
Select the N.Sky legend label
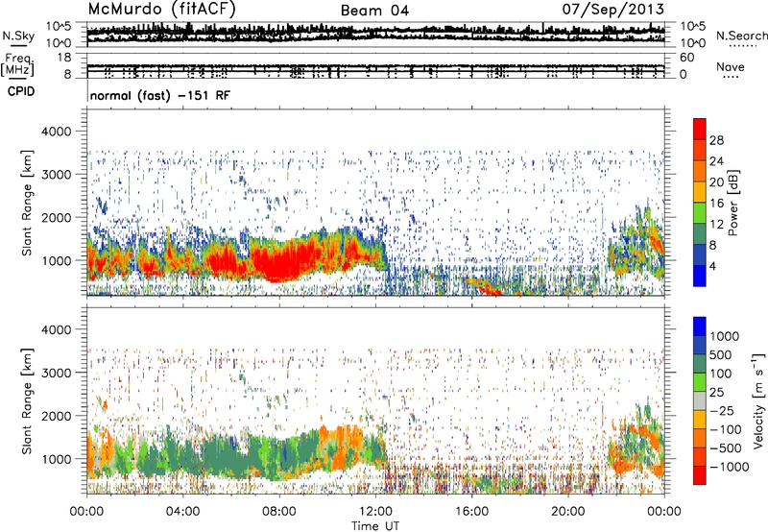(18, 36)
